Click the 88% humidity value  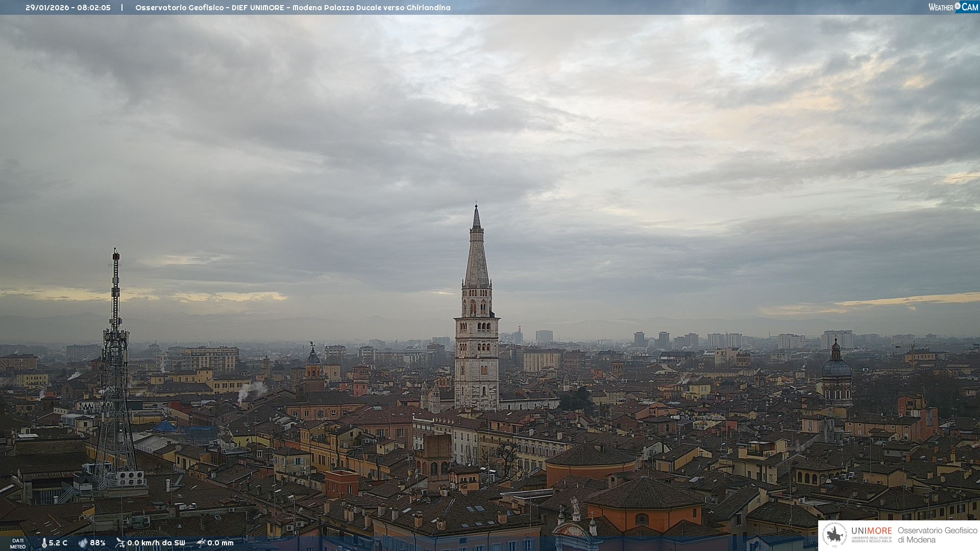(x=97, y=543)
